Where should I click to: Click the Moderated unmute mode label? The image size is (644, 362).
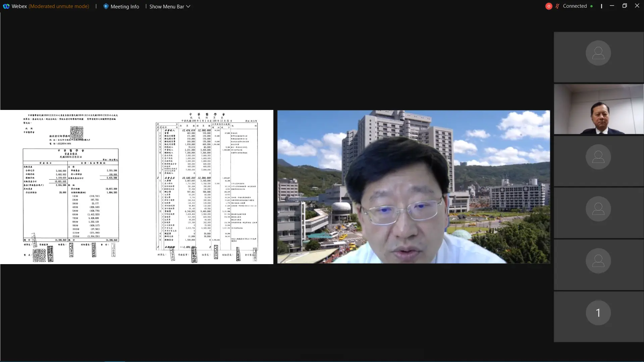pyautogui.click(x=59, y=6)
